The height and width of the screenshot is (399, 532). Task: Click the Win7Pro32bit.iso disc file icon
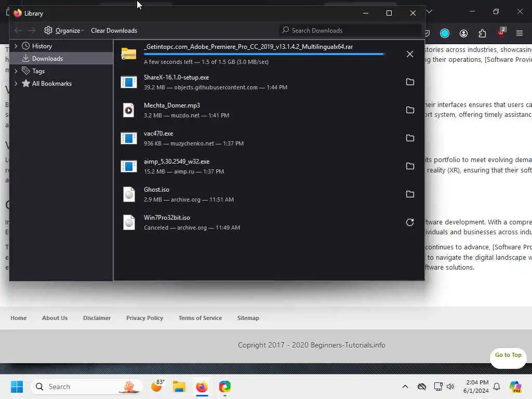(x=129, y=222)
